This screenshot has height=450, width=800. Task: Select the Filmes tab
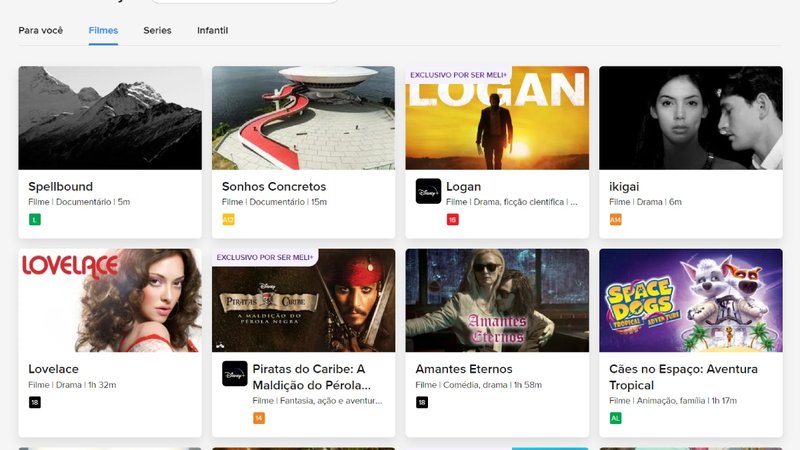click(x=103, y=31)
